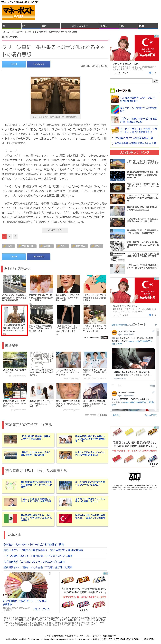
Task: Click the Taxel recommendation logo
Action: click(104, 337)
